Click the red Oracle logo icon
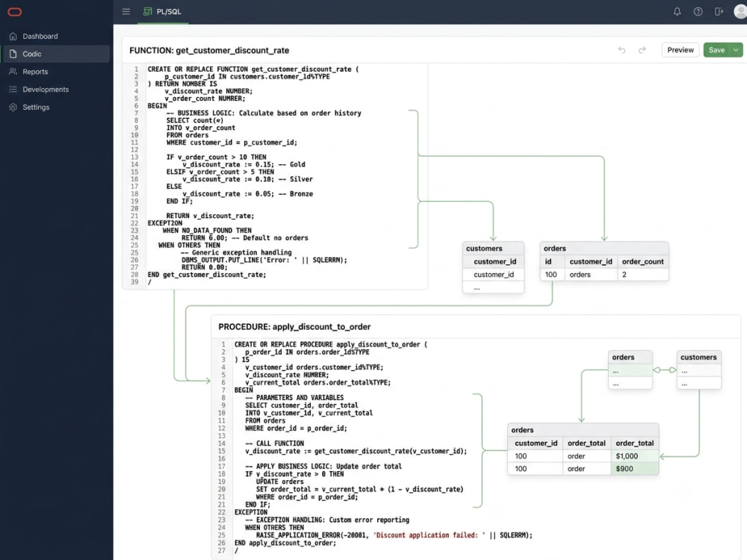747x560 pixels. 15,12
